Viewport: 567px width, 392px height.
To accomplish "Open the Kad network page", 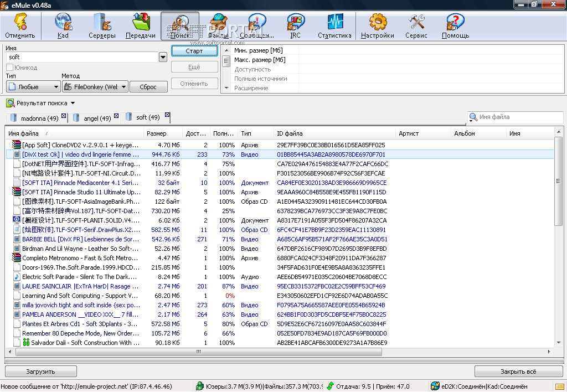I will (63, 25).
